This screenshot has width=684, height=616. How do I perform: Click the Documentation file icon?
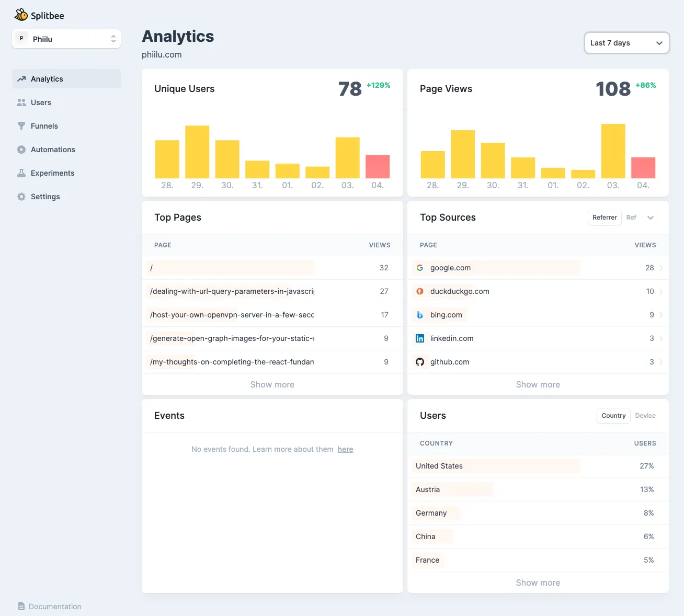tap(21, 606)
